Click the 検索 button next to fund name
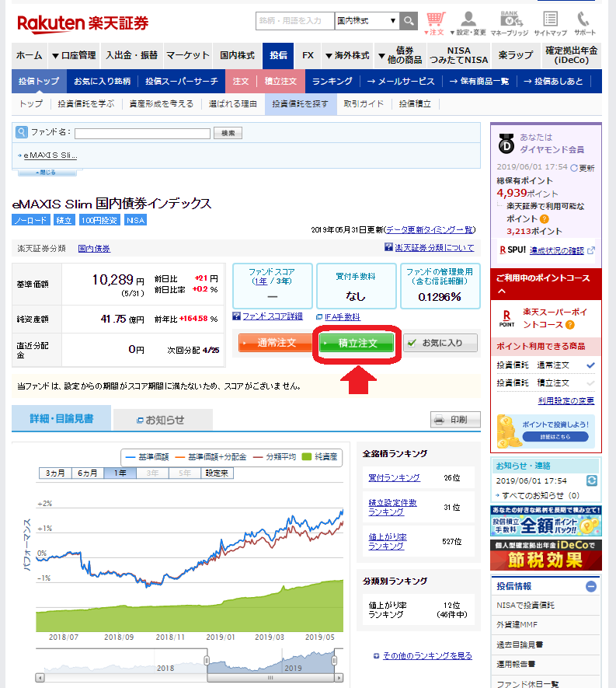 [228, 133]
